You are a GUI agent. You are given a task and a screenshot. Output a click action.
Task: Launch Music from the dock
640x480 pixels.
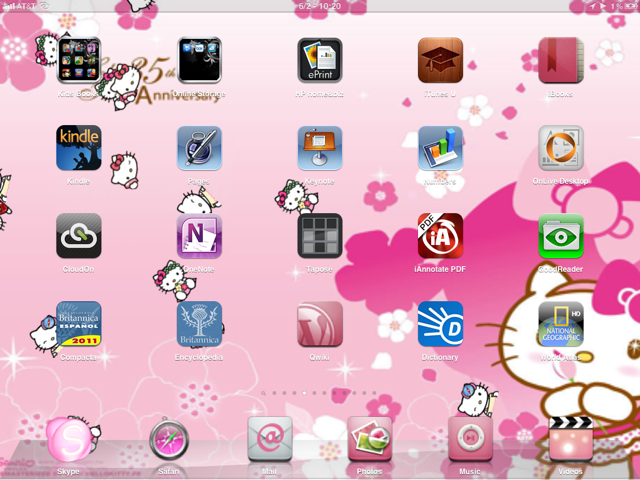(x=470, y=439)
